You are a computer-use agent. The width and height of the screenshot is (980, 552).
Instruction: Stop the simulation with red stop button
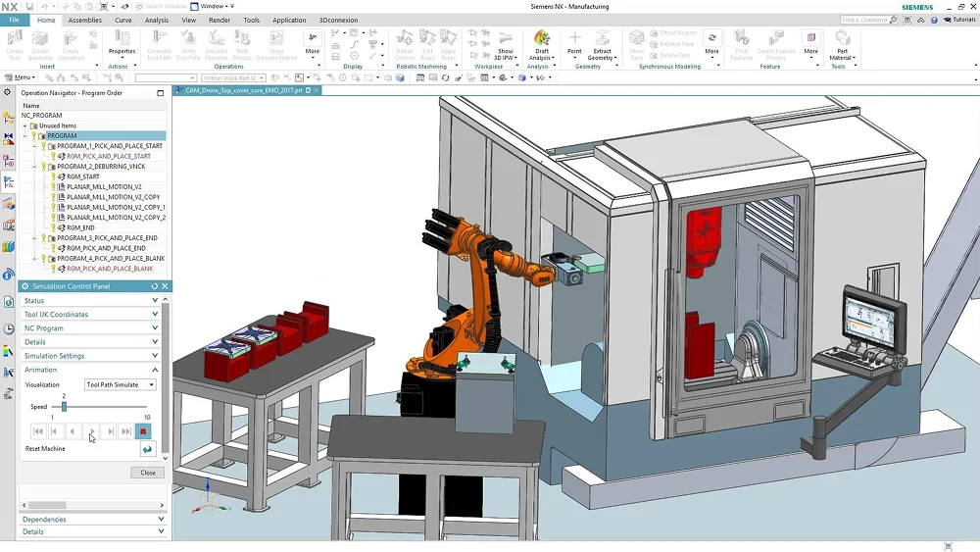coord(143,431)
